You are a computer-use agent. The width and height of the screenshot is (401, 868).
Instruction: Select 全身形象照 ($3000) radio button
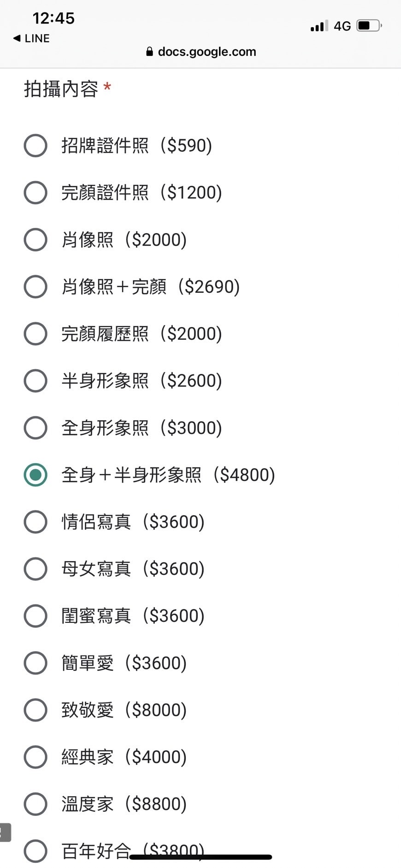[x=35, y=428]
